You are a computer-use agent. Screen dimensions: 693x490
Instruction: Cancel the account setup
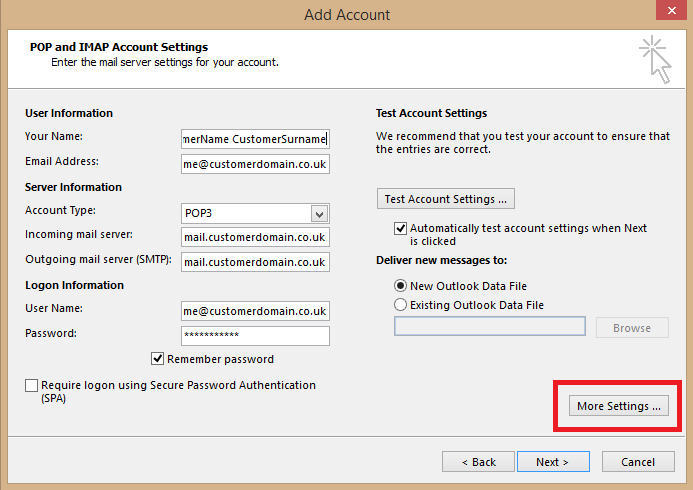pyautogui.click(x=638, y=462)
